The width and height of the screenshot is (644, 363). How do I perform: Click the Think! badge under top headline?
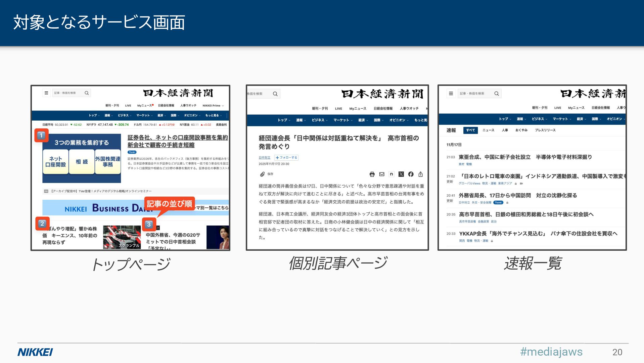point(132,152)
